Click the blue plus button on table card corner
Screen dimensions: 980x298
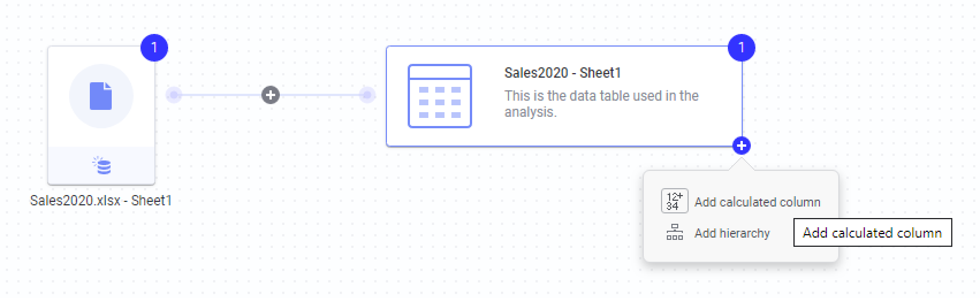coord(742,146)
